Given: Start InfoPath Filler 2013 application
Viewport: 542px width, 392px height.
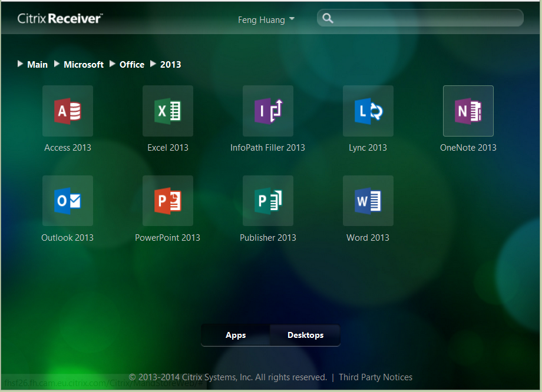Looking at the screenshot, I should [268, 111].
